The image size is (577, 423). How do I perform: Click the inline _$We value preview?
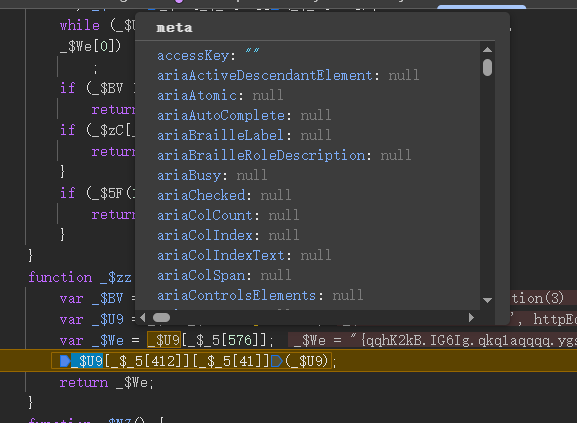(x=432, y=340)
